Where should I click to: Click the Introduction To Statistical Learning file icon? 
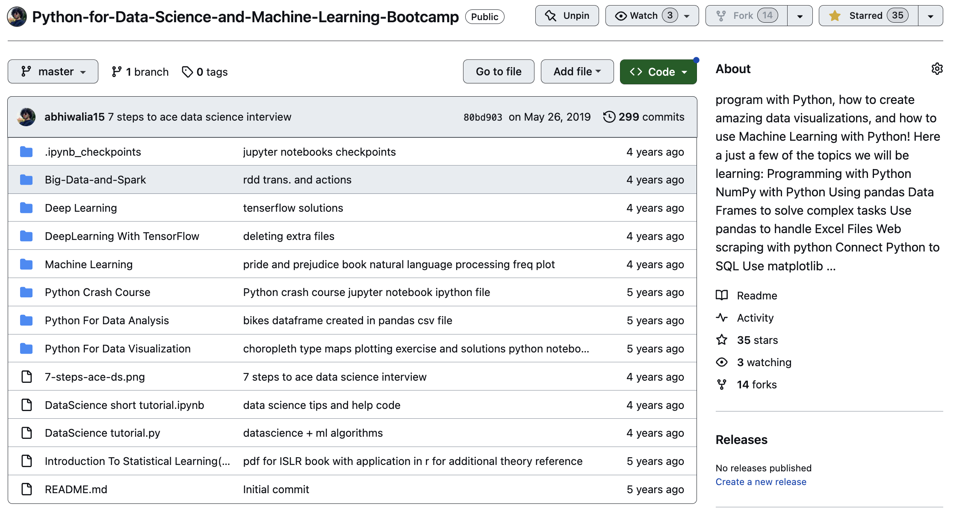(27, 461)
